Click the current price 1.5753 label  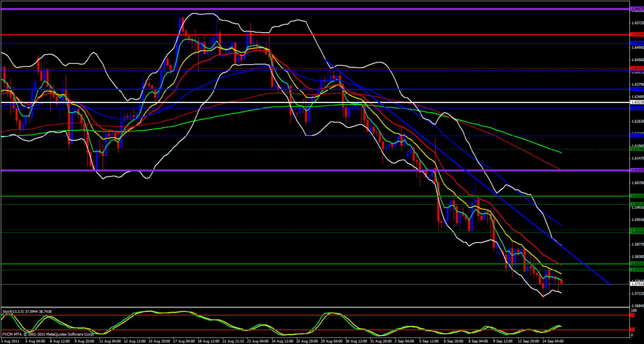tap(637, 284)
